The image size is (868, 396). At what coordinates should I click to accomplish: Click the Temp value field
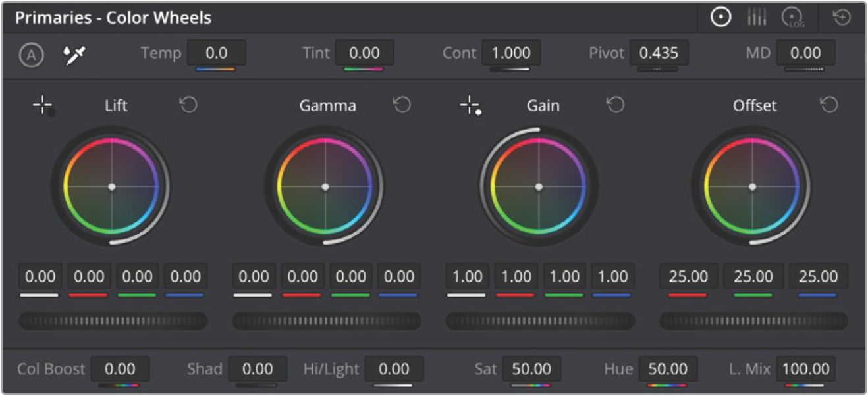[x=216, y=53]
